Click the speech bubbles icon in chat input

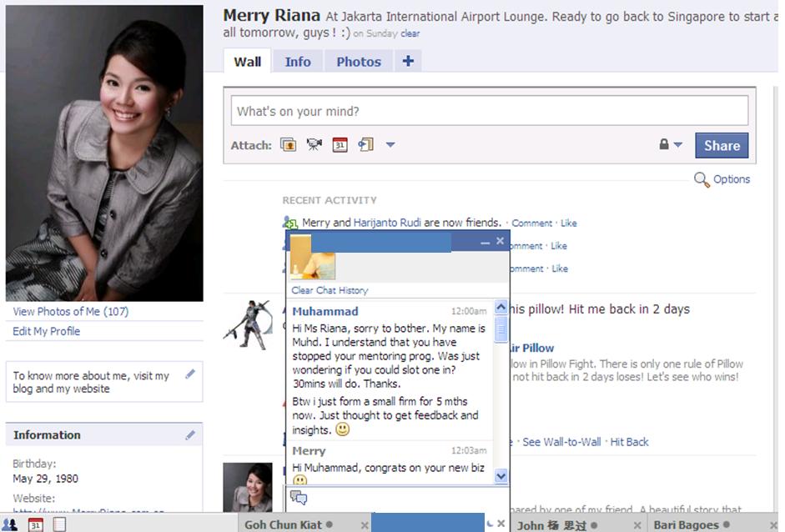point(299,498)
